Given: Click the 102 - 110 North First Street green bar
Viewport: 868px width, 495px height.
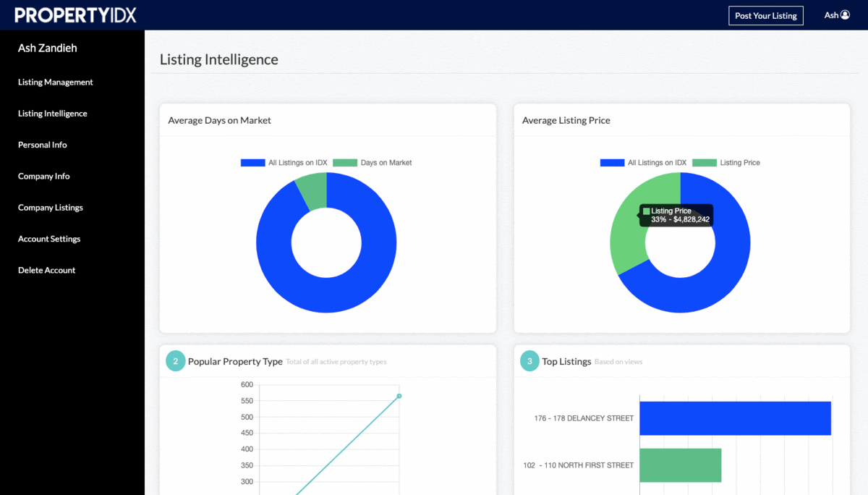Looking at the screenshot, I should [x=681, y=465].
